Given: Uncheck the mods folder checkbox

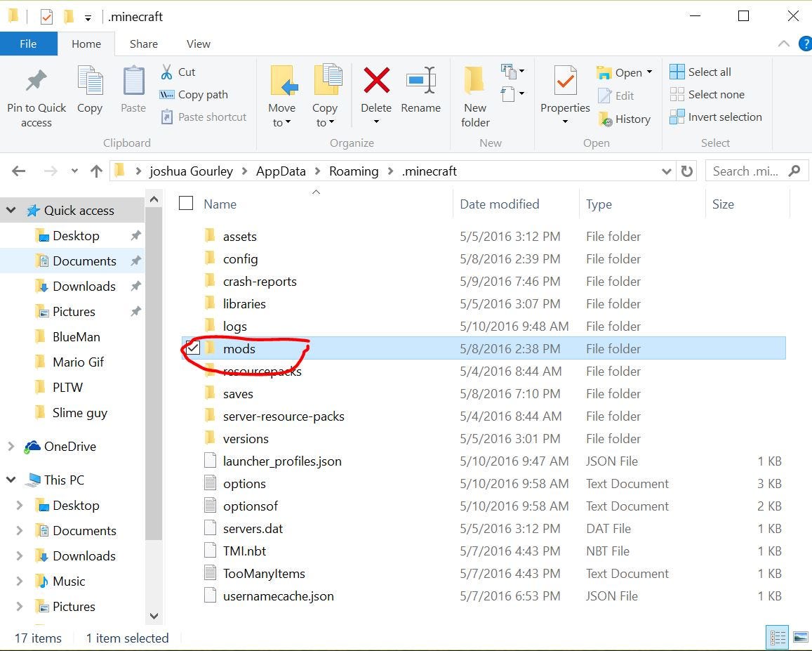Looking at the screenshot, I should click(x=192, y=348).
